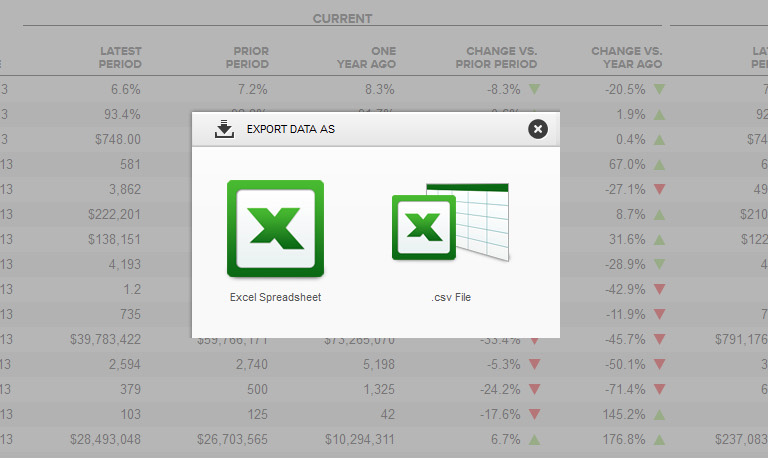Click the red down arrow beside -42.9%
The width and height of the screenshot is (768, 458).
659,289
